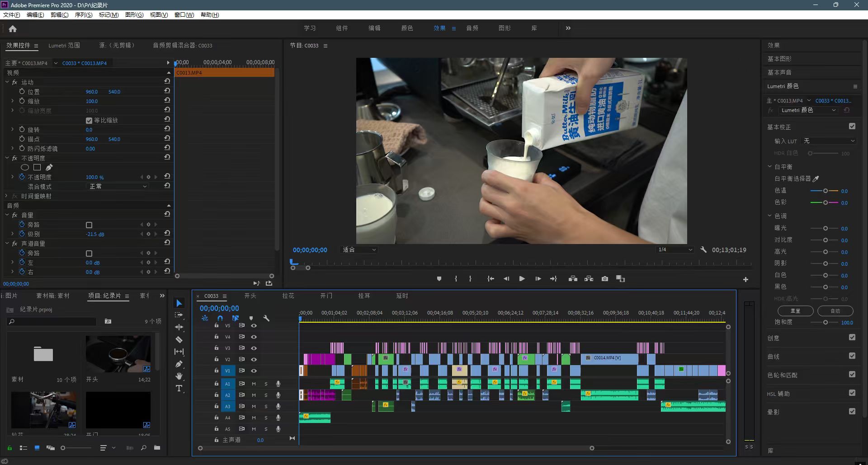The width and height of the screenshot is (868, 465).
Task: Adjust the 饱和度 saturation slider
Action: coord(825,322)
